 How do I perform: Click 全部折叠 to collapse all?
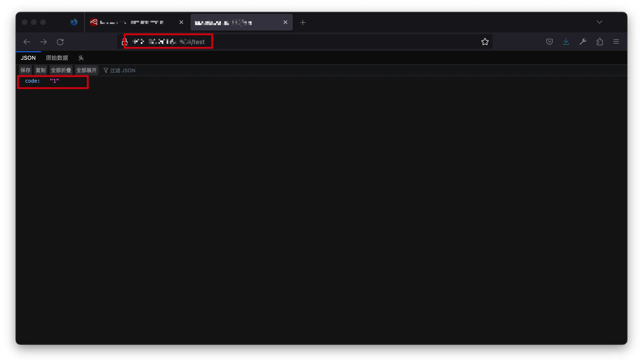[61, 70]
